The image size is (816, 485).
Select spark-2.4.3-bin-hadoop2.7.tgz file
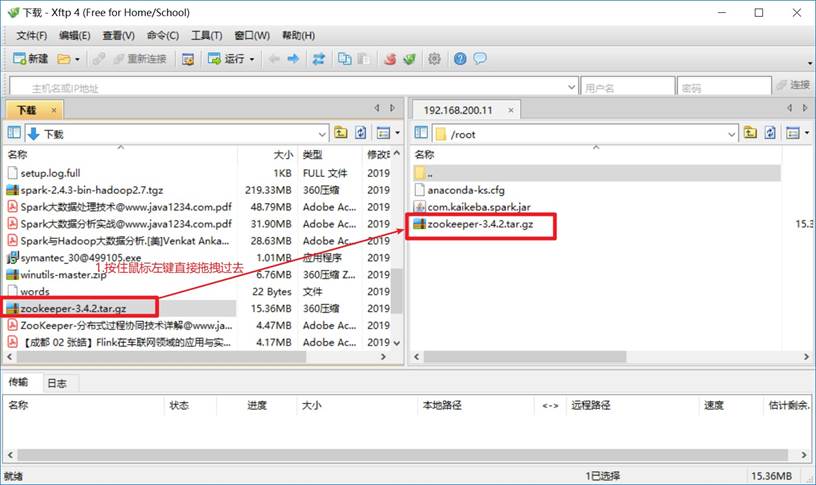tap(92, 190)
